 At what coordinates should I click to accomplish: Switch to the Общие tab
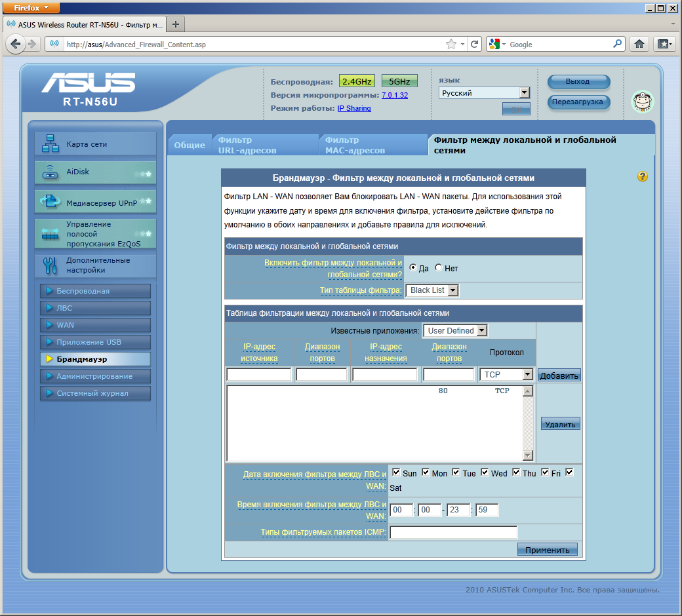tap(190, 145)
